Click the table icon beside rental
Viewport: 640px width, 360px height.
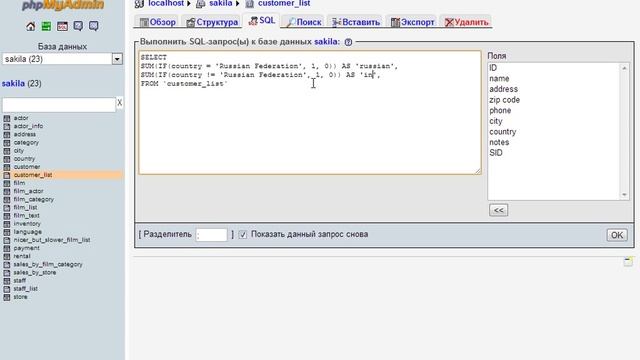pos(7,256)
